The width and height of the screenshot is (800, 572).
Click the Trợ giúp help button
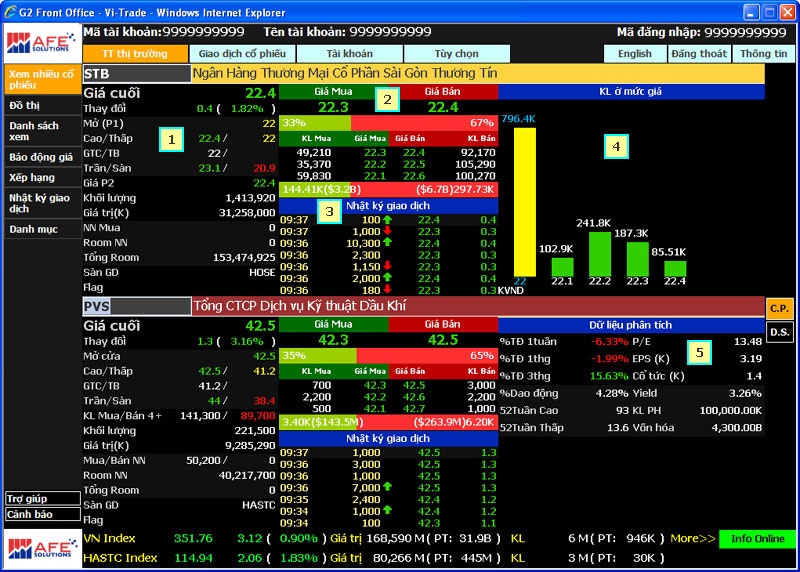pyautogui.click(x=43, y=499)
